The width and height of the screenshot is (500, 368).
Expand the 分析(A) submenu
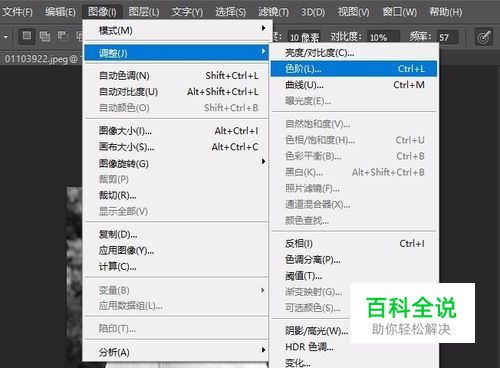[176, 352]
